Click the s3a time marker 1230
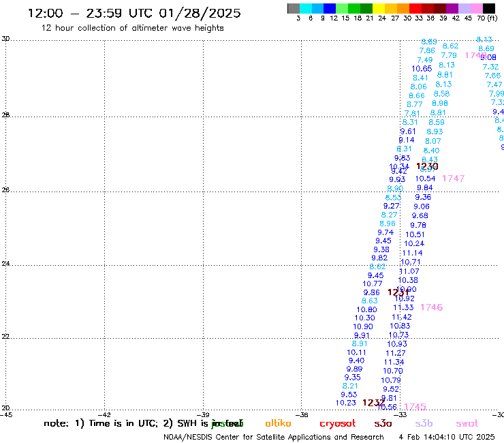 pos(427,166)
